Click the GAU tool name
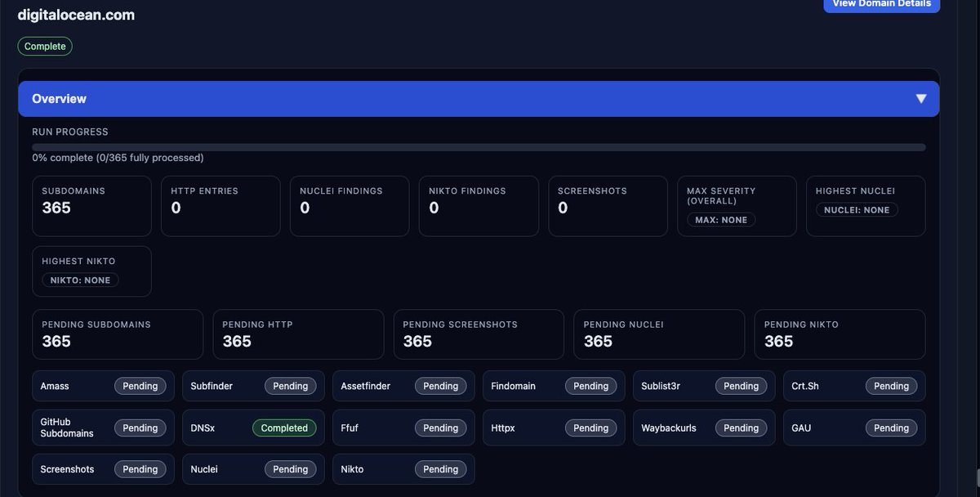Screen dimensions: 980x497 coord(801,428)
